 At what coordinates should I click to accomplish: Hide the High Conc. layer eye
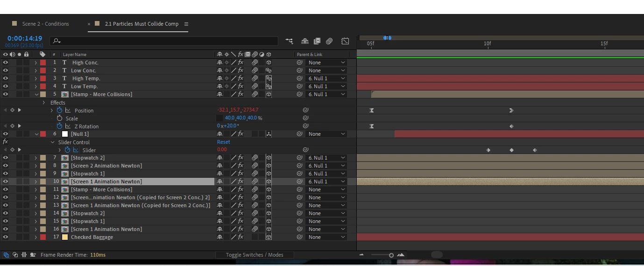[x=6, y=63]
